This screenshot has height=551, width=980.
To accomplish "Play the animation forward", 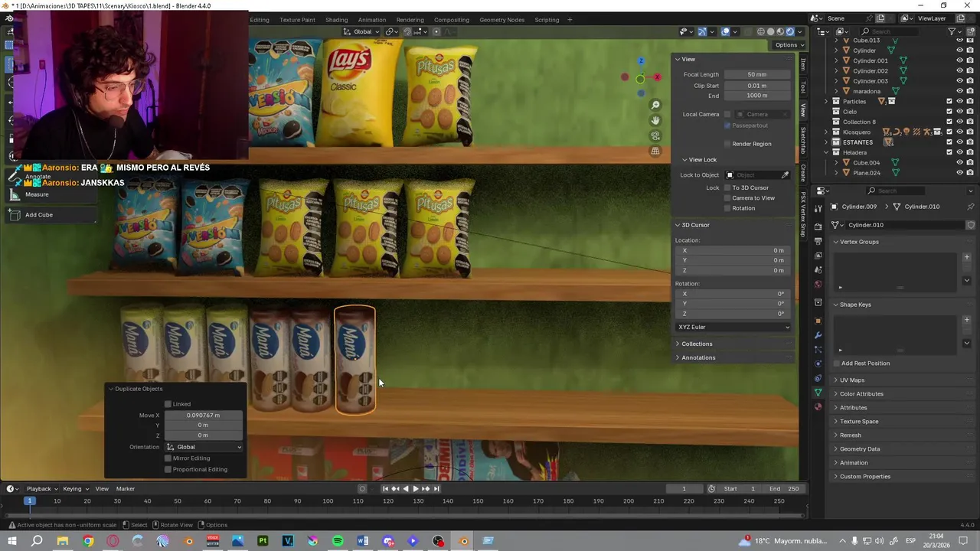I will pos(416,489).
